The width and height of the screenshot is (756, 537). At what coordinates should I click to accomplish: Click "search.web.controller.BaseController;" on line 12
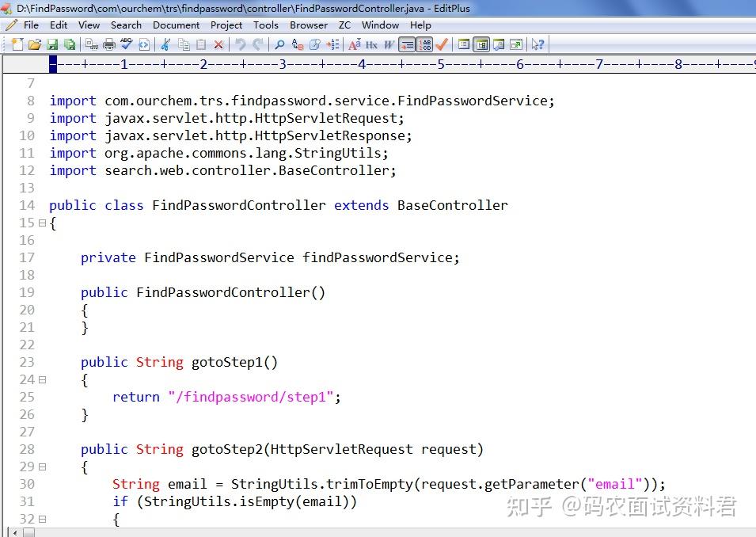[250, 171]
